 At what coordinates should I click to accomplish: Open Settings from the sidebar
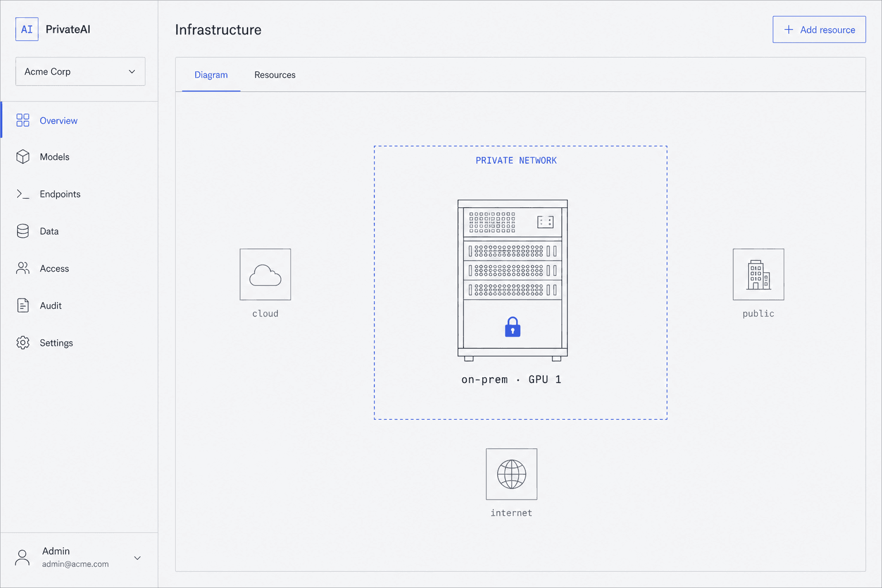tap(79, 343)
